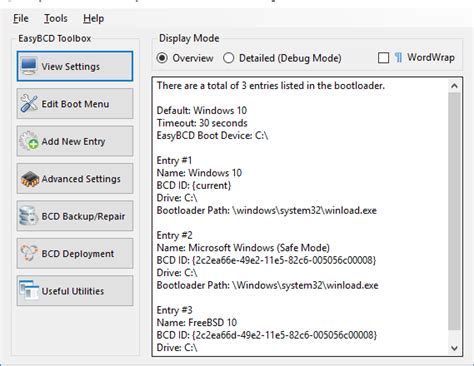This screenshot has height=366, width=474.
Task: Click the scrollbar down arrow
Action: [x=454, y=348]
